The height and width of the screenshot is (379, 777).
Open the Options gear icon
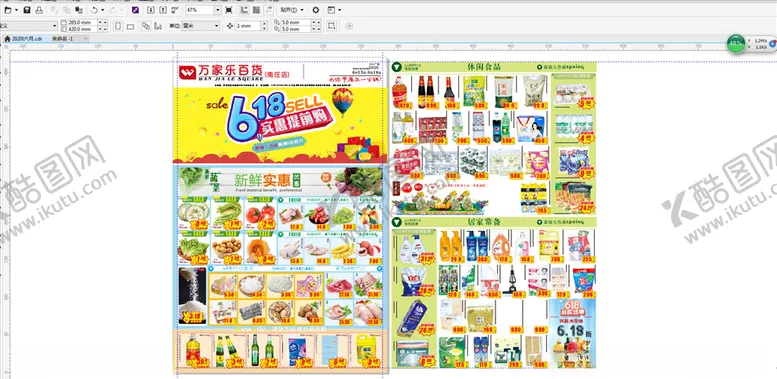pyautogui.click(x=316, y=10)
